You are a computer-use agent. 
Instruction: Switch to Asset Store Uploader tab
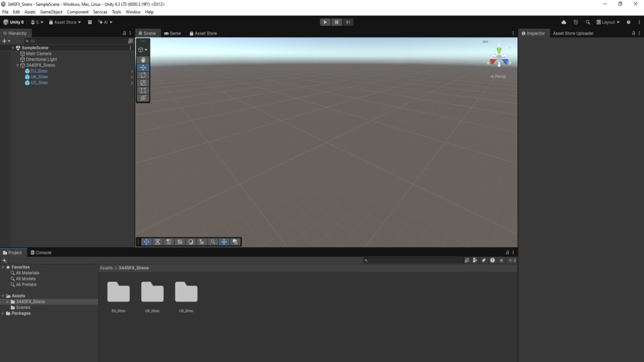(573, 33)
